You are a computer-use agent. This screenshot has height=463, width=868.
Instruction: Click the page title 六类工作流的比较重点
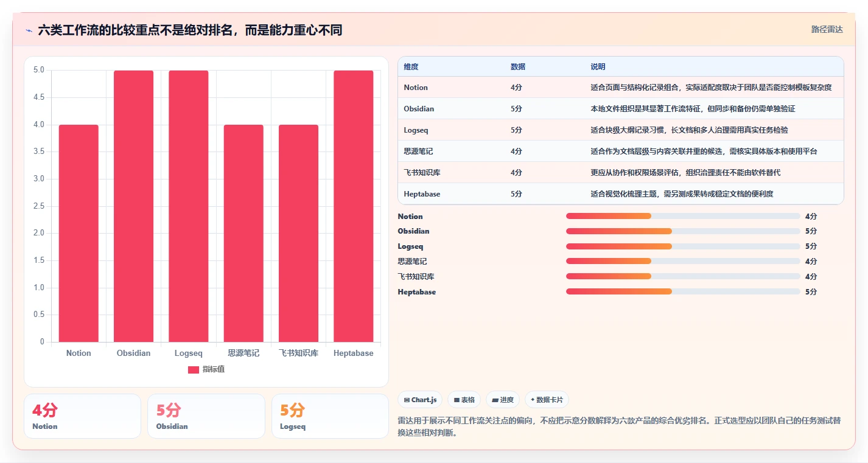click(190, 30)
